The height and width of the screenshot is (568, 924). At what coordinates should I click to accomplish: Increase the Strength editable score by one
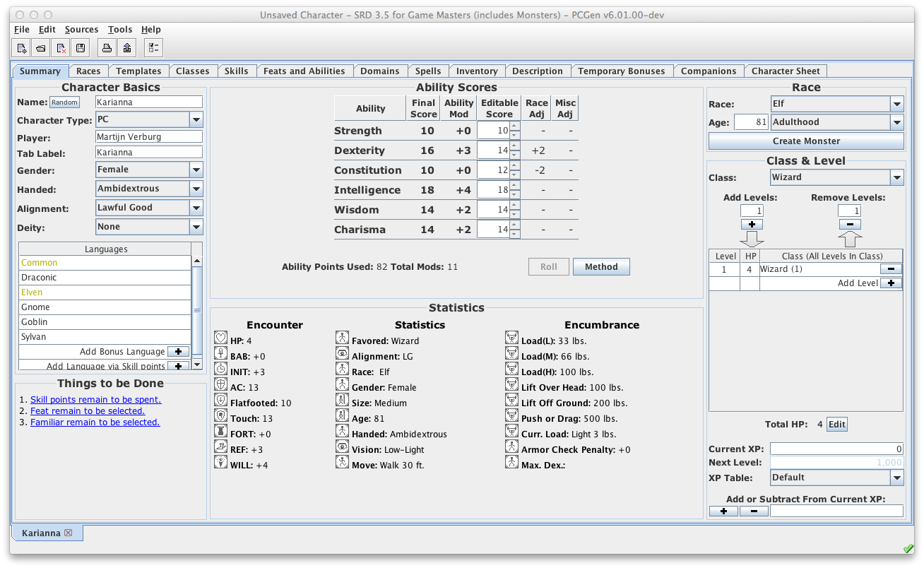(515, 127)
